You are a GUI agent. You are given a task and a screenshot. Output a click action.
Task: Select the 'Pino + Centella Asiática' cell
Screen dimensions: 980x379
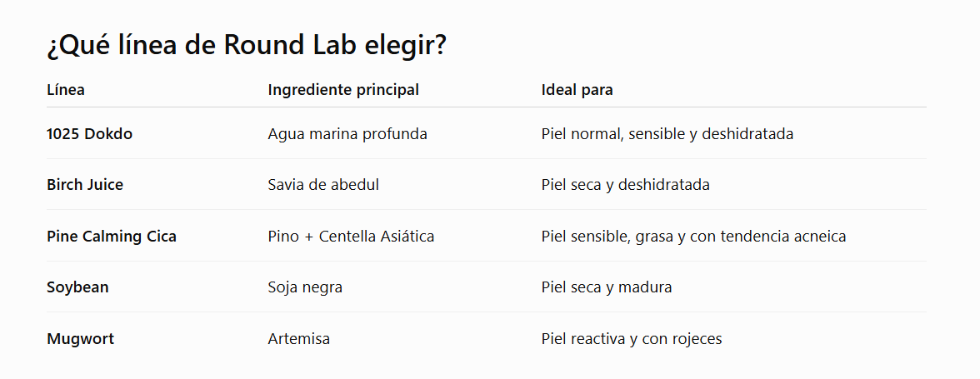pos(352,237)
